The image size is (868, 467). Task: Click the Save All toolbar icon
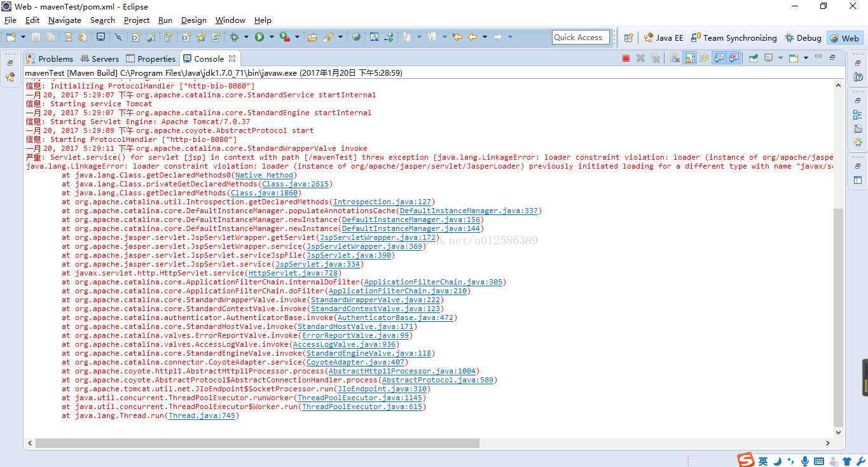[x=50, y=37]
